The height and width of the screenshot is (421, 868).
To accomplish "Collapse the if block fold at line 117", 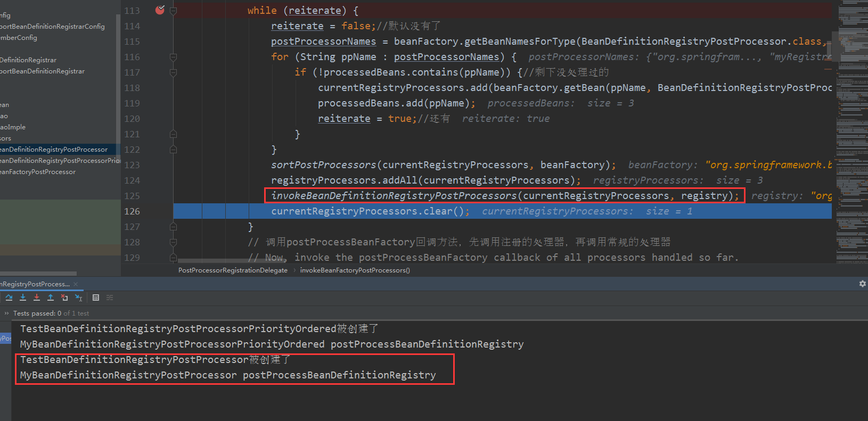I will [173, 72].
